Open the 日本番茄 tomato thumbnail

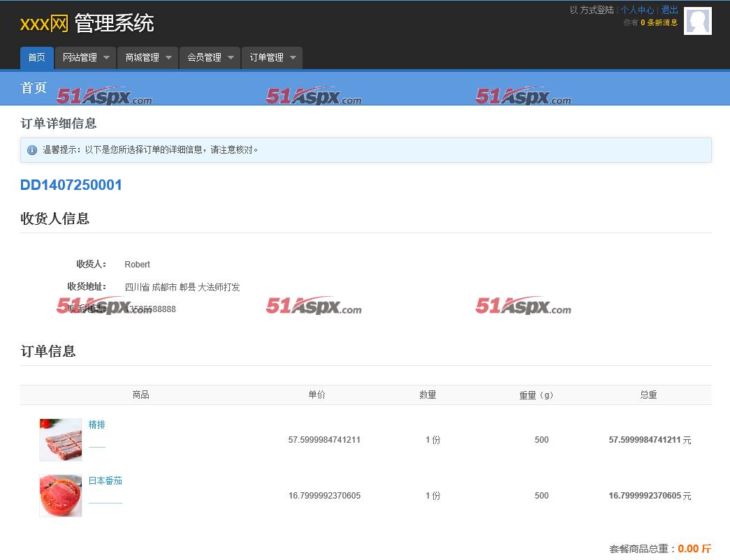click(61, 496)
